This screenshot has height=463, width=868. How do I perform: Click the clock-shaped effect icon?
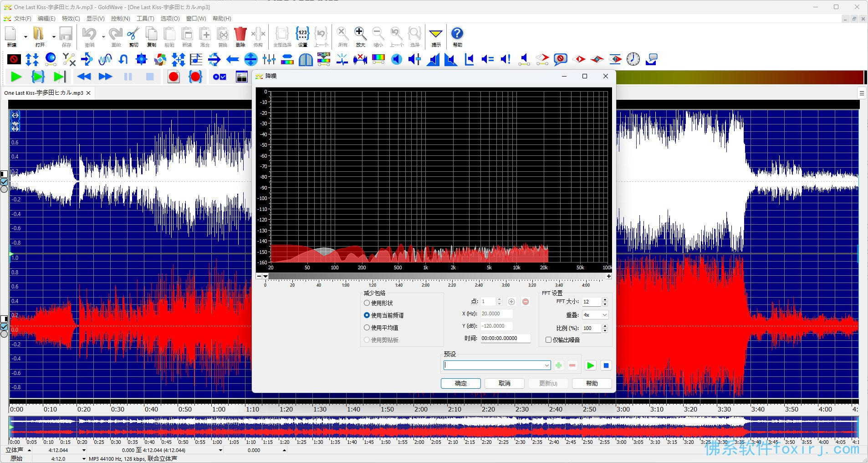633,59
